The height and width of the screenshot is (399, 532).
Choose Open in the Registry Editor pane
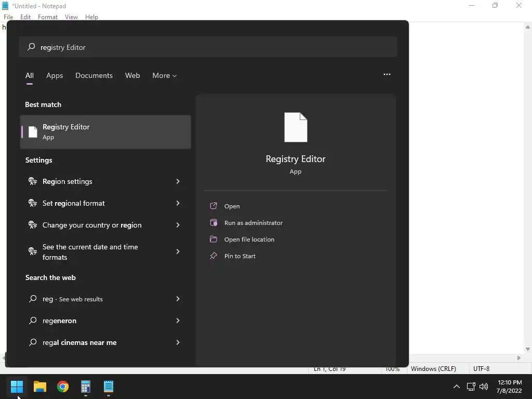pyautogui.click(x=232, y=206)
